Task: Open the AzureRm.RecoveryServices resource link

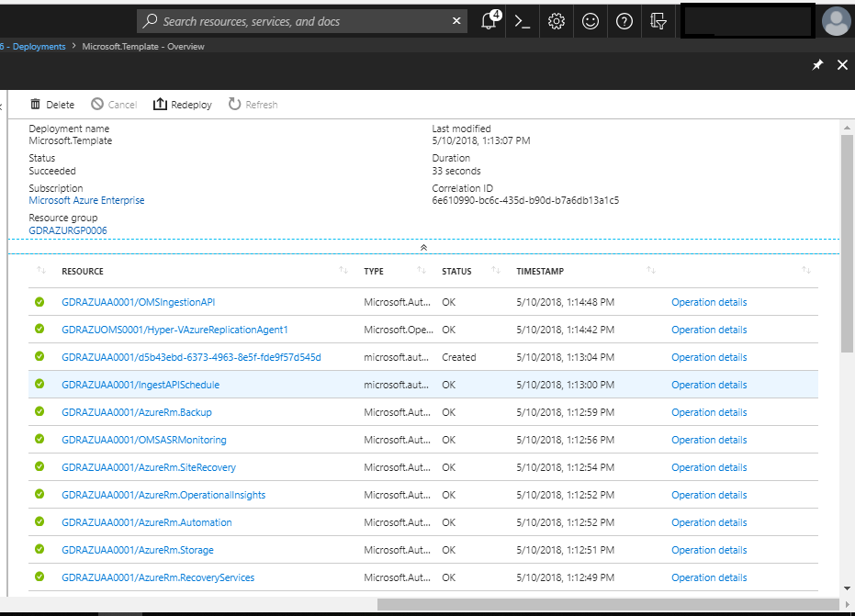Action: tap(158, 577)
